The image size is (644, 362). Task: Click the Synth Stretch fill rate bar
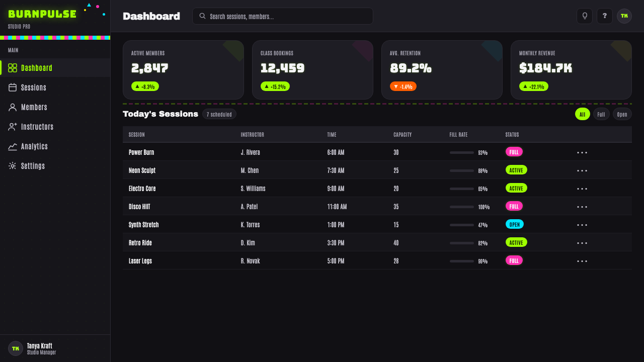coord(462,225)
